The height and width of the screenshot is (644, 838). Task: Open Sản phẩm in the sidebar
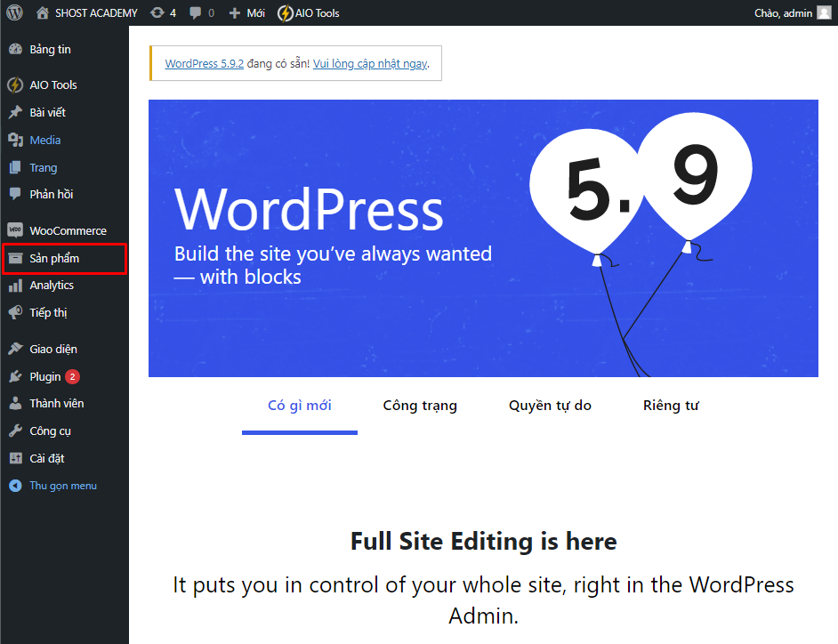pos(54,259)
